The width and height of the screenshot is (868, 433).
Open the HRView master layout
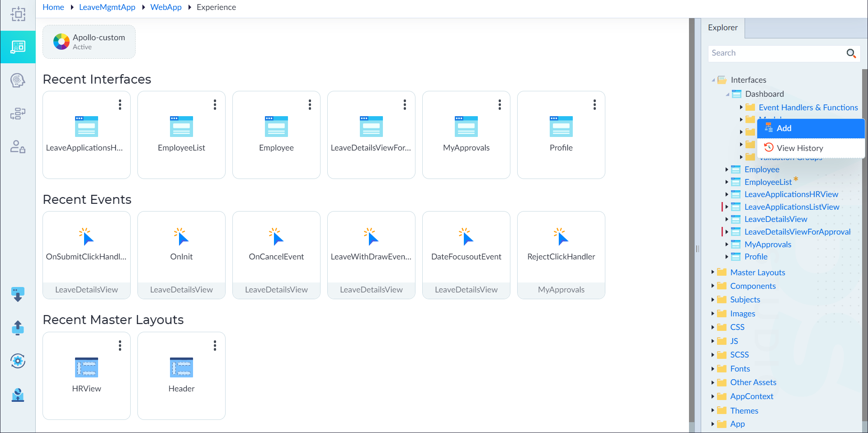86,376
